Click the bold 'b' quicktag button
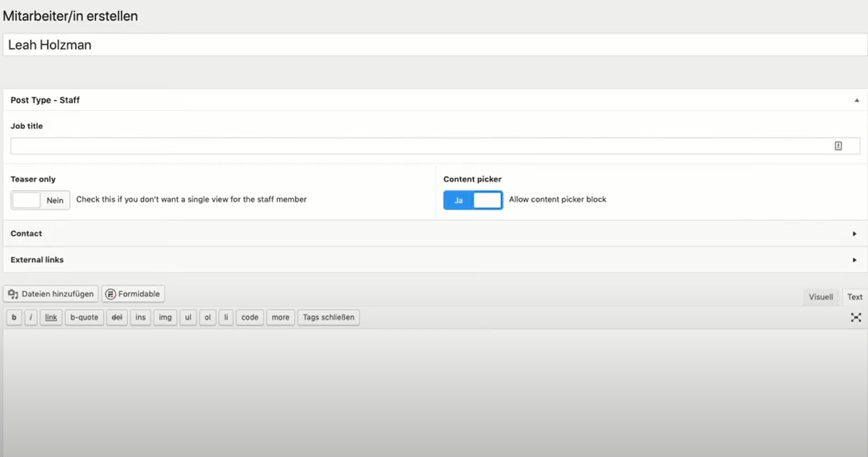Screen dimensions: 868x457 tap(14, 317)
